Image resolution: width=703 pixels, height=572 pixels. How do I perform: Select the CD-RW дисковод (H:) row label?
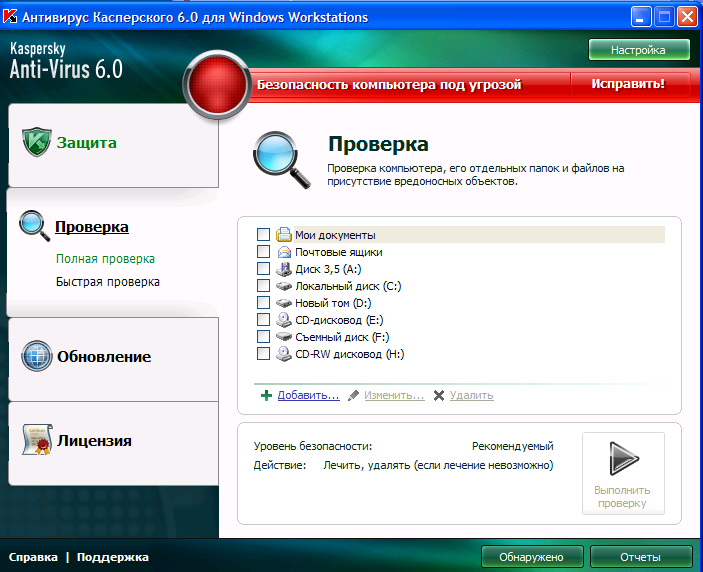coord(350,354)
